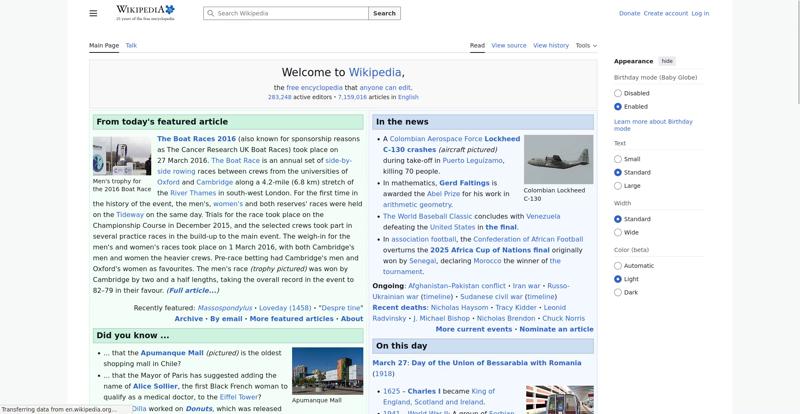800x414 pixels.
Task: Open the Boat Race trophy thumbnail
Action: point(121,156)
